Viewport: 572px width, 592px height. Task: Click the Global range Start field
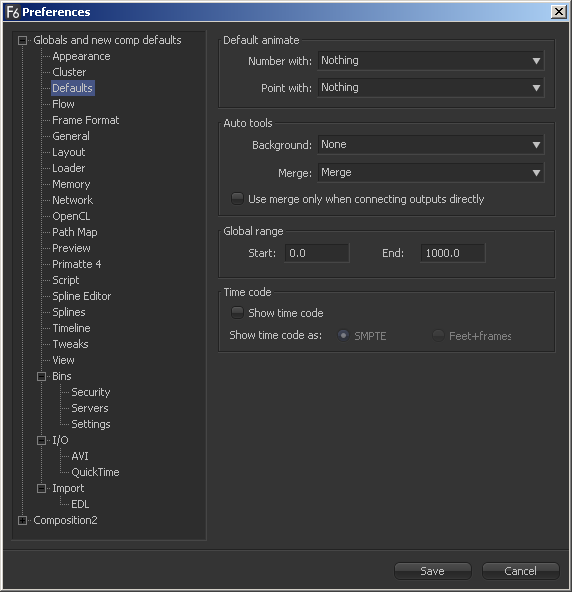tap(317, 253)
